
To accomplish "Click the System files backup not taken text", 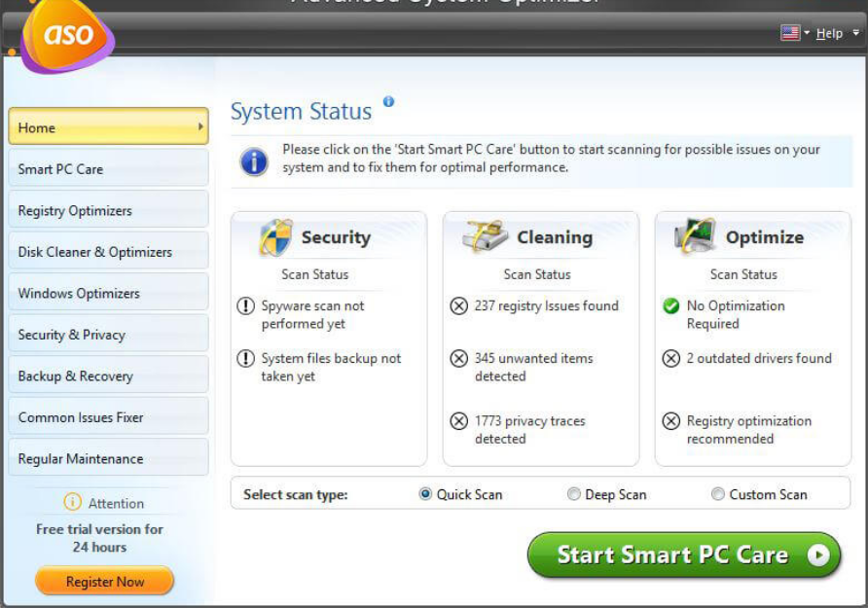I will (331, 368).
